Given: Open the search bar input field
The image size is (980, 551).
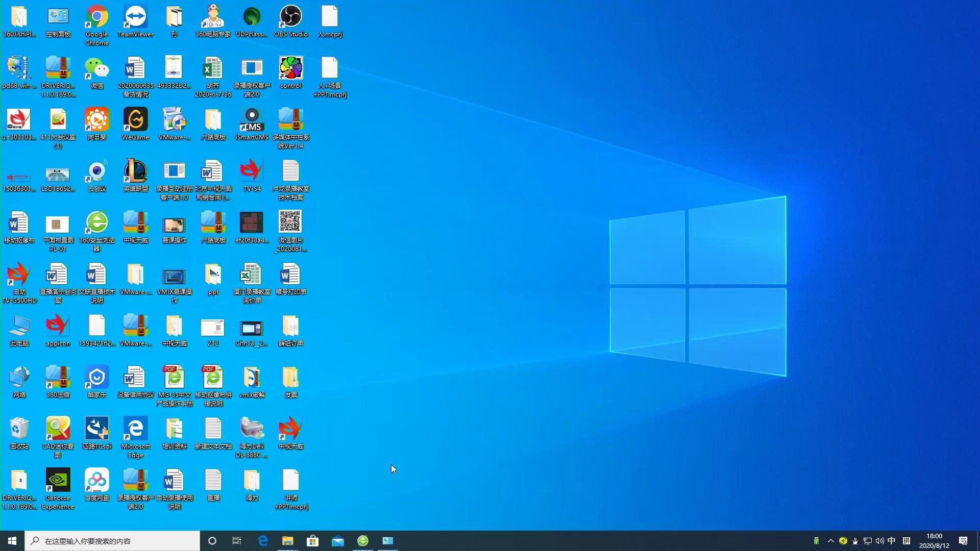Looking at the screenshot, I should pyautogui.click(x=113, y=541).
